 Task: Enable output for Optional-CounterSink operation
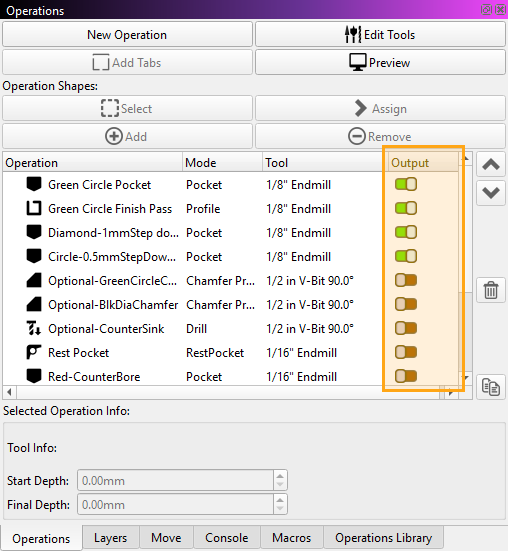(406, 328)
